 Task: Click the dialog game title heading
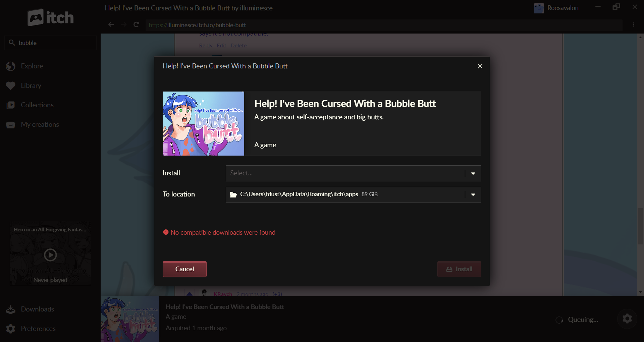coord(345,104)
